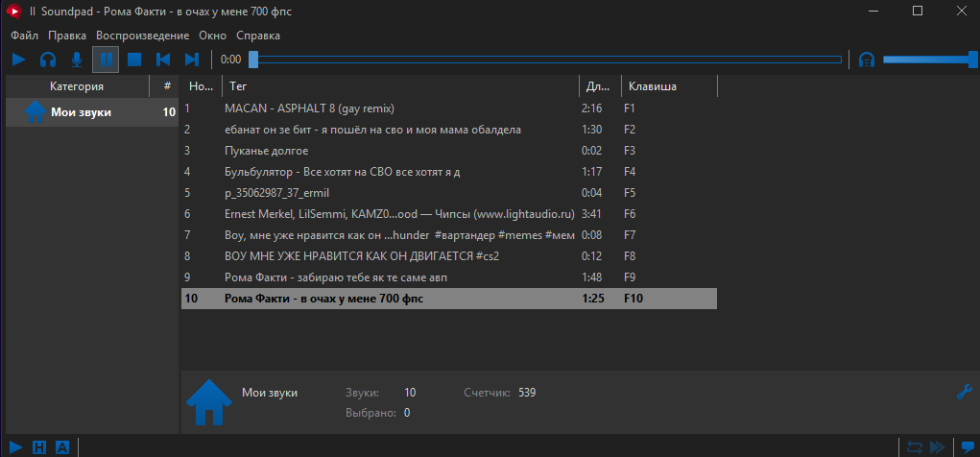Click the Soundpad logo in the title bar
980x457 pixels.
[12, 11]
